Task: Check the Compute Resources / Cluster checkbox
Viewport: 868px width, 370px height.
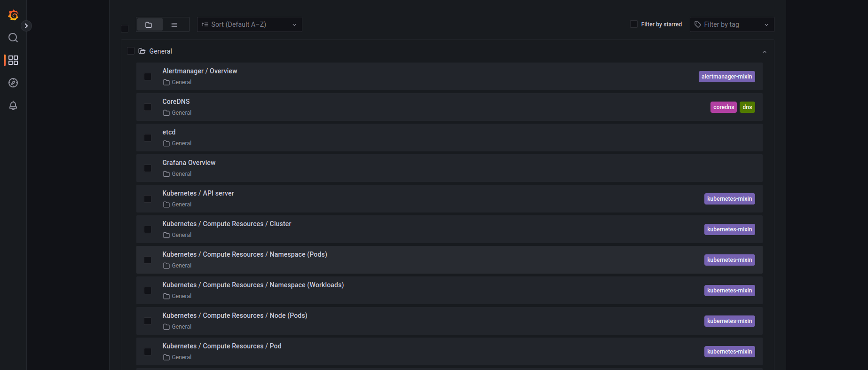Action: (x=148, y=229)
